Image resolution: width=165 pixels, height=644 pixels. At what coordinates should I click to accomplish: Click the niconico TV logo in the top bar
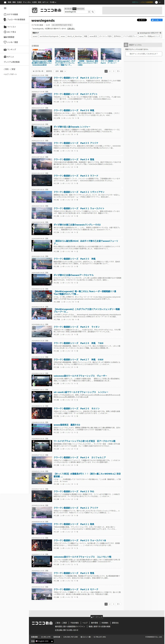[5, 2]
